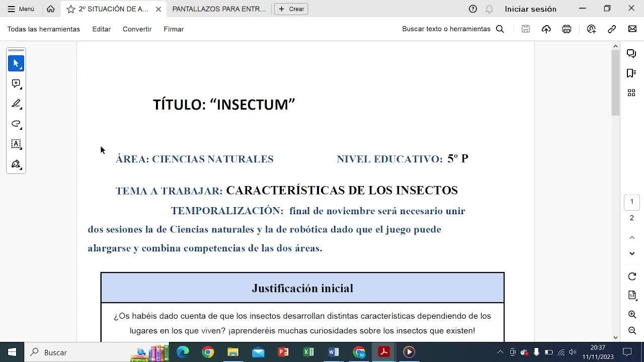Screen dimensions: 644x362
Task: Click the cloud upload icon
Action: click(x=546, y=29)
